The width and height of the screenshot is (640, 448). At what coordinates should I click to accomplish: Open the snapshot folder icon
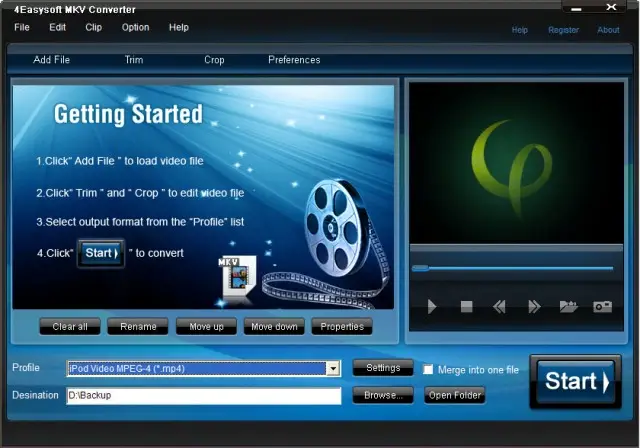pyautogui.click(x=569, y=306)
